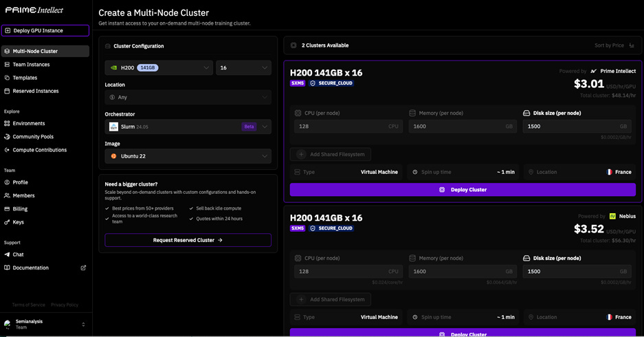Click the Cluster Configuration header icon
Viewport: 644px width, 337px height.
pyautogui.click(x=108, y=46)
